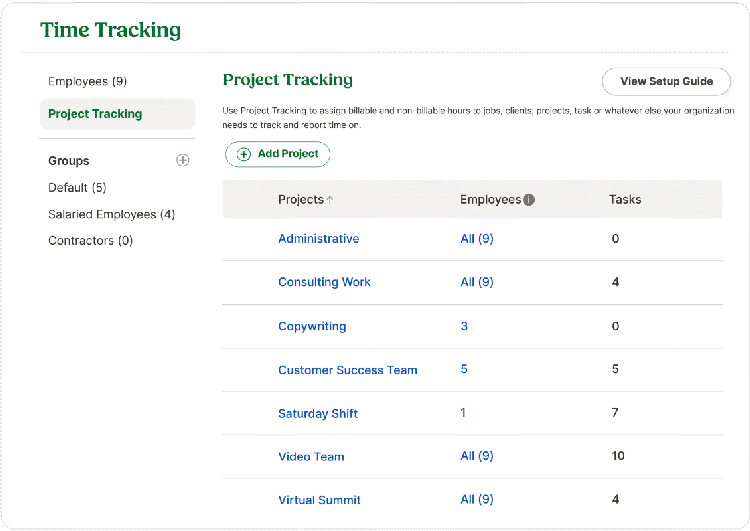This screenshot has width=750, height=531.
Task: Click the Employees column info icon
Action: click(529, 200)
